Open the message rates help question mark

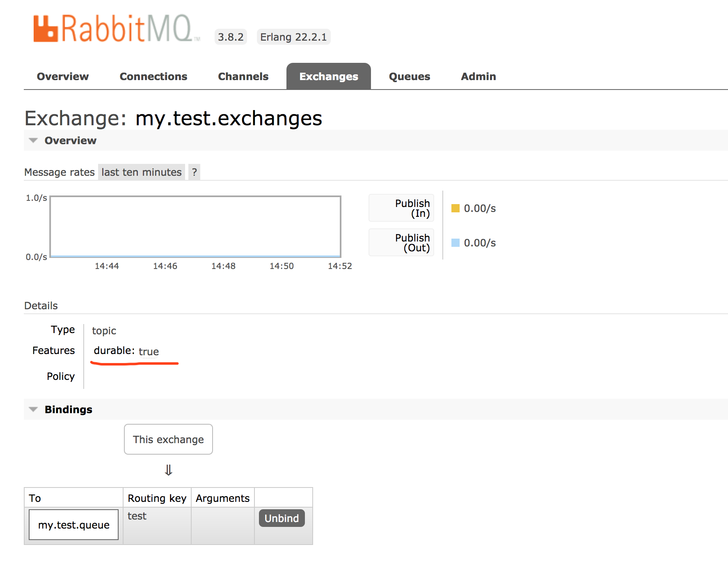[x=194, y=172]
